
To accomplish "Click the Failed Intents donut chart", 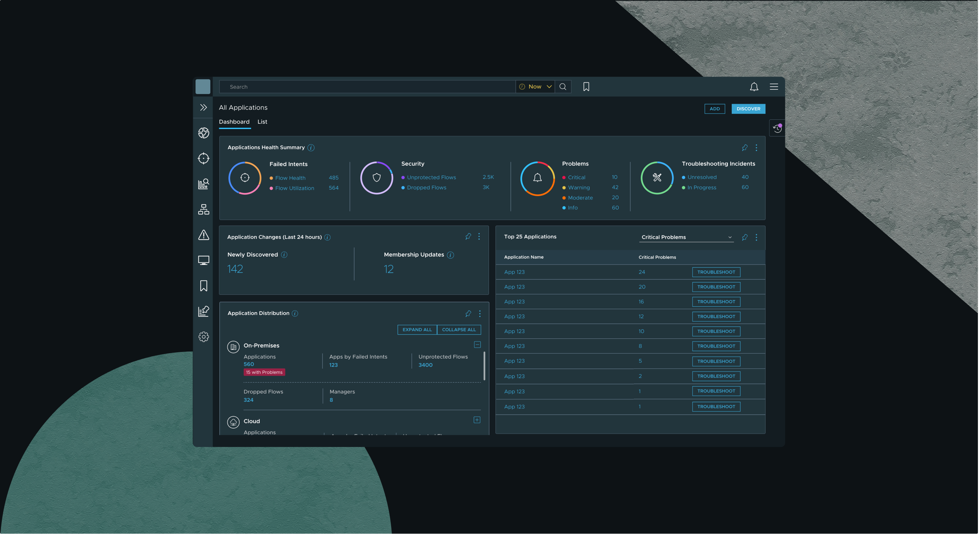I will click(x=244, y=178).
